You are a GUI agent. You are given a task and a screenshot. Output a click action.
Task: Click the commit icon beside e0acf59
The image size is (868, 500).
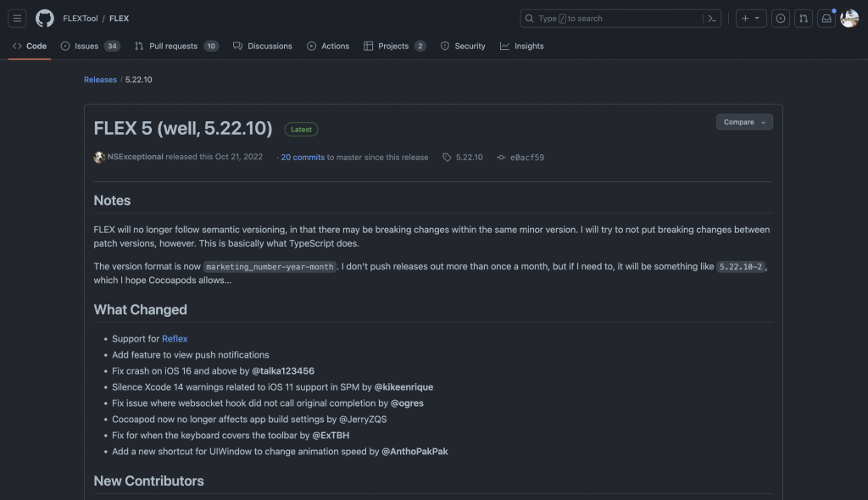click(x=501, y=158)
